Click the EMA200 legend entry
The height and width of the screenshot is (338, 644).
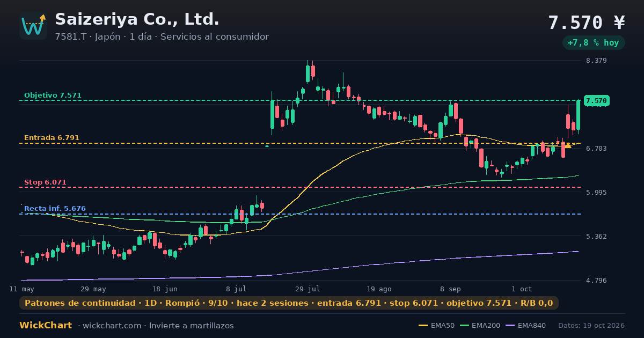479,326
